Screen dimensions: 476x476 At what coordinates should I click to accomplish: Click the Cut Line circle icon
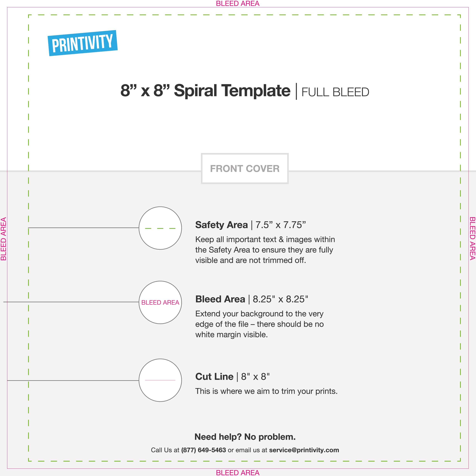[x=160, y=380]
